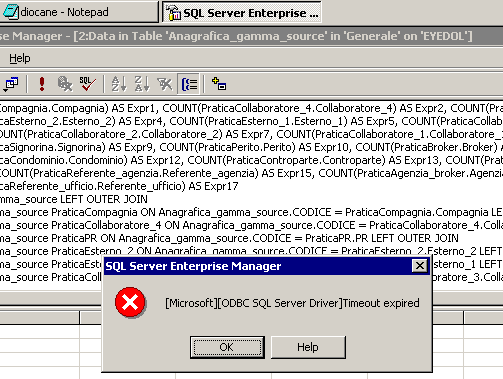
Task: Click 'PraticaCollaboratore_4 ON' in the SQL text
Action: coord(116,225)
